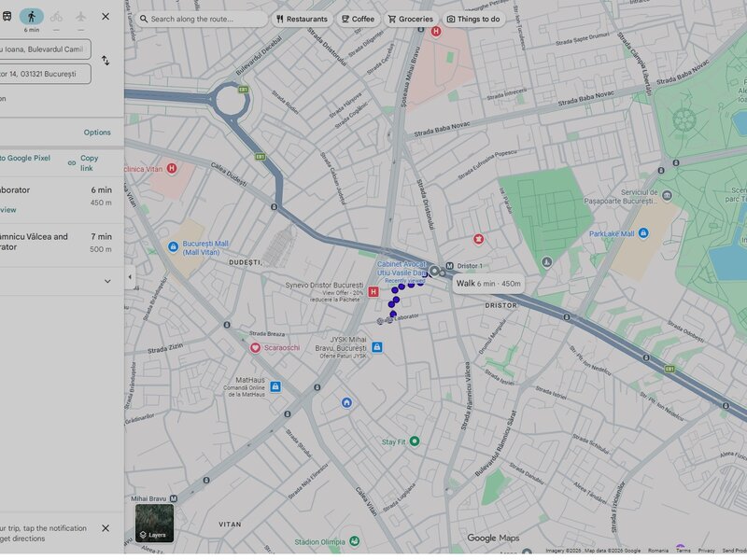Click the Stadion Olimpia pin
747x560 pixels.
click(354, 541)
